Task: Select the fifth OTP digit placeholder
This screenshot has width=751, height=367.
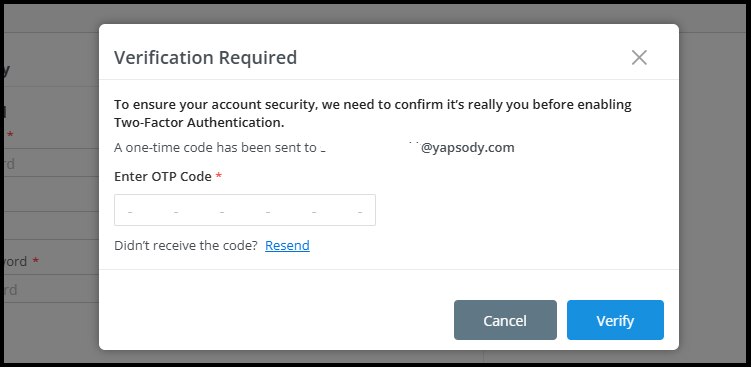Action: 314,211
